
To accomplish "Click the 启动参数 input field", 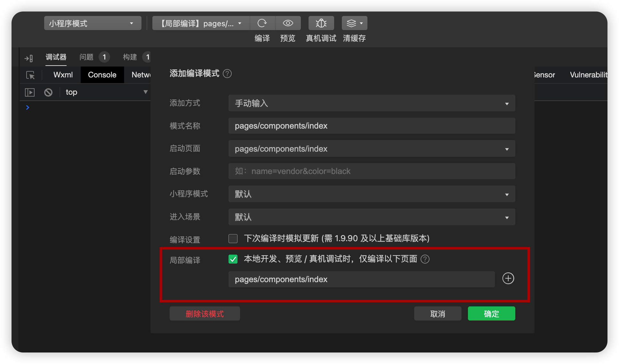I will click(371, 171).
